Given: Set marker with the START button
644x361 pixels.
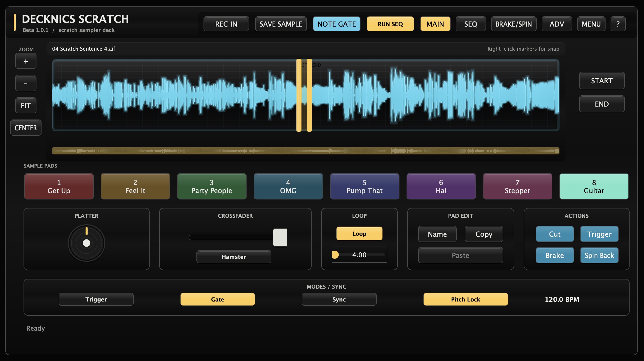Looking at the screenshot, I should 602,81.
